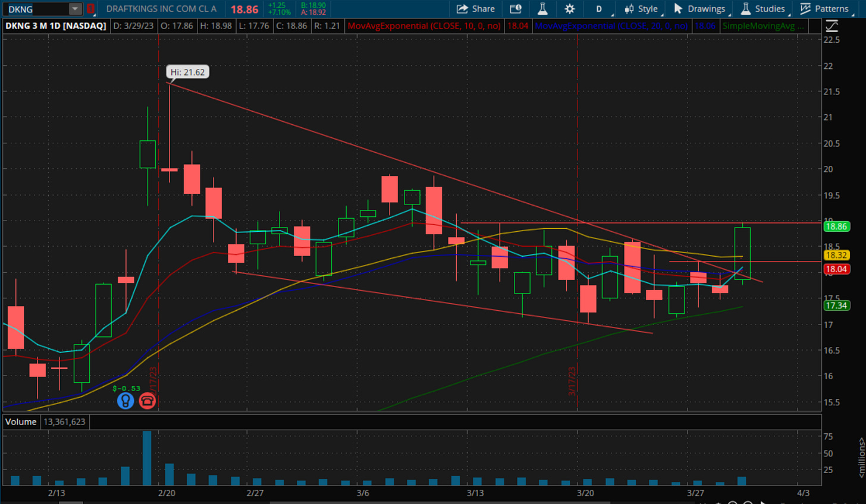Select the red MovAvgExponential (CLOSE, 10) study label
Image resolution: width=866 pixels, height=504 pixels.
pyautogui.click(x=424, y=26)
